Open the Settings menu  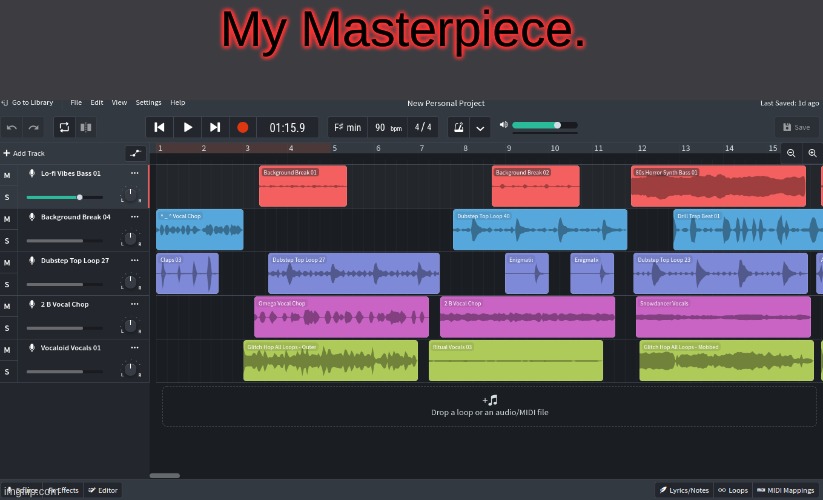coord(148,102)
